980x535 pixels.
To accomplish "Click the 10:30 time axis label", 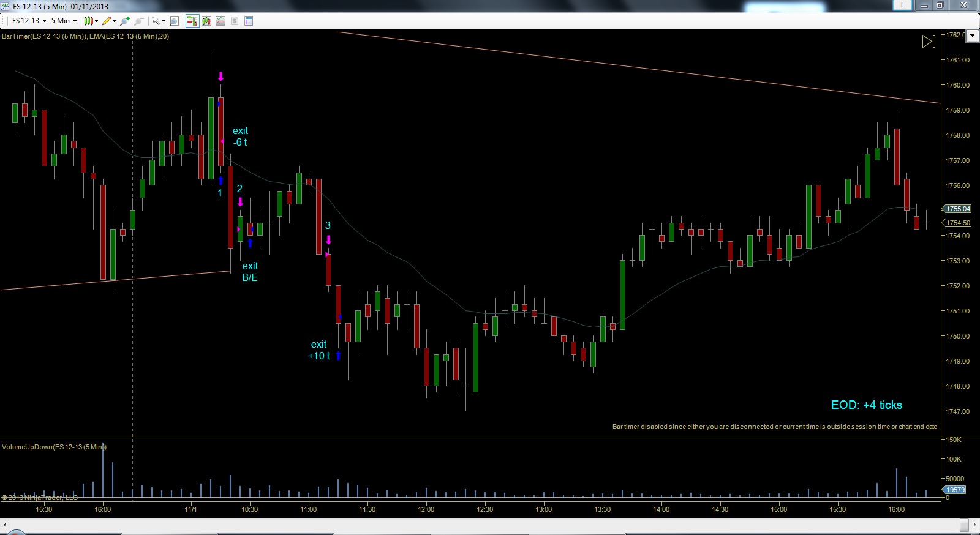I will coord(250,509).
